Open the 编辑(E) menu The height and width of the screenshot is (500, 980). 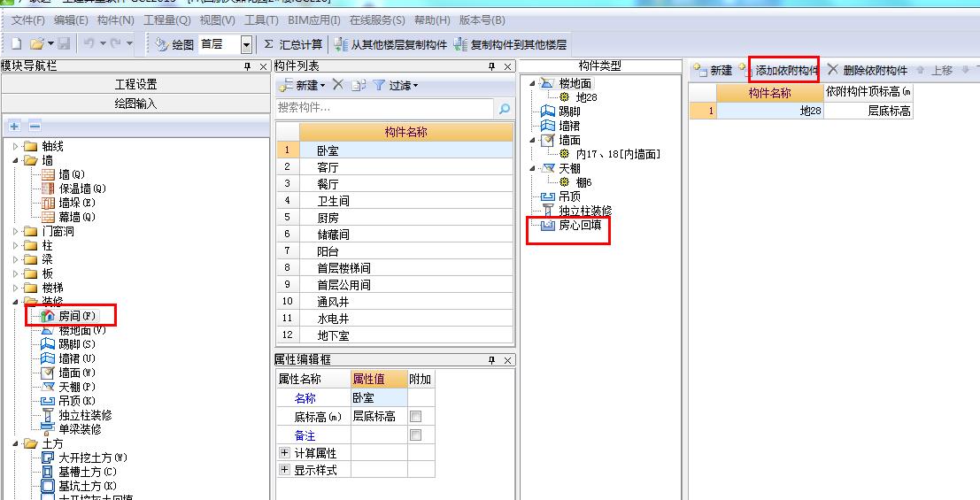coord(71,20)
